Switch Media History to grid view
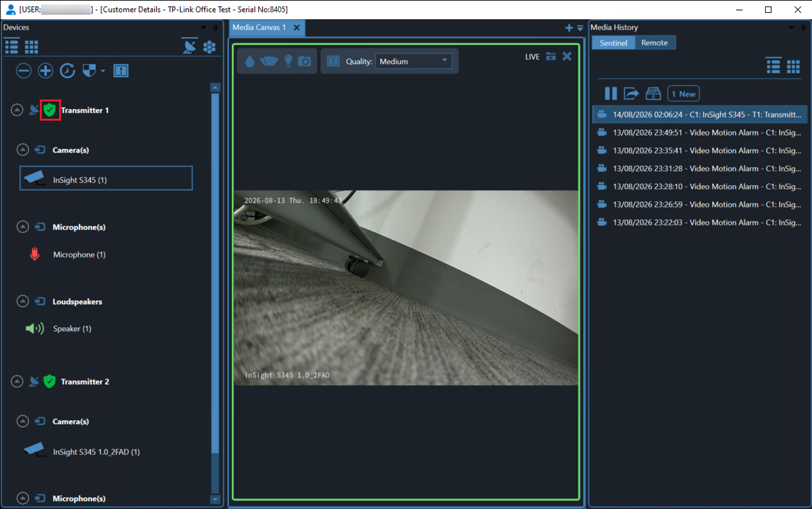The height and width of the screenshot is (509, 812). 794,67
